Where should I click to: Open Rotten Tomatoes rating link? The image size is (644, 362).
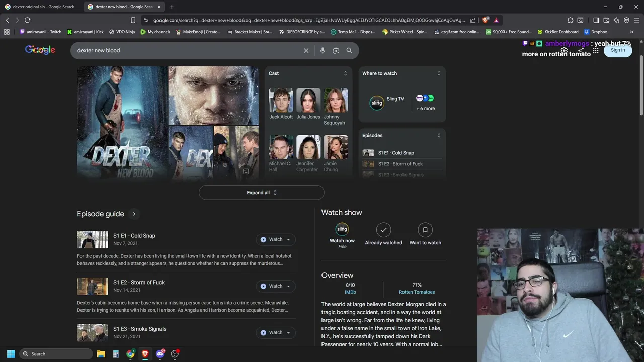pyautogui.click(x=417, y=292)
